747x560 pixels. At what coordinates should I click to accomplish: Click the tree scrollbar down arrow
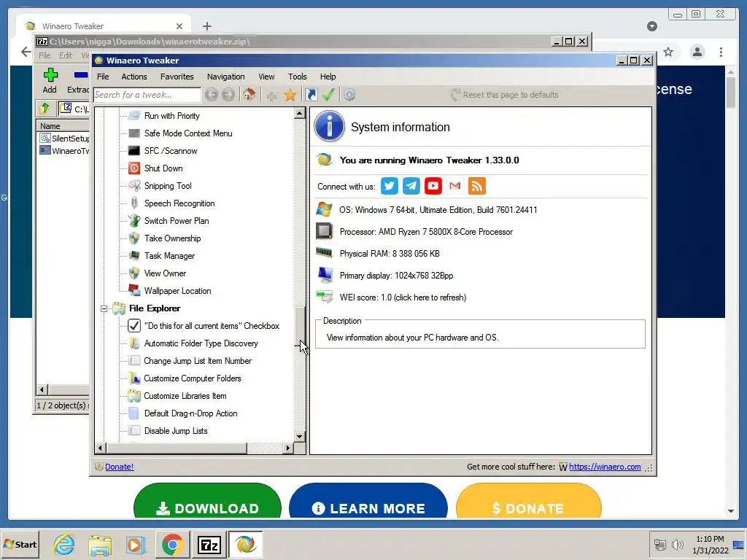[300, 436]
